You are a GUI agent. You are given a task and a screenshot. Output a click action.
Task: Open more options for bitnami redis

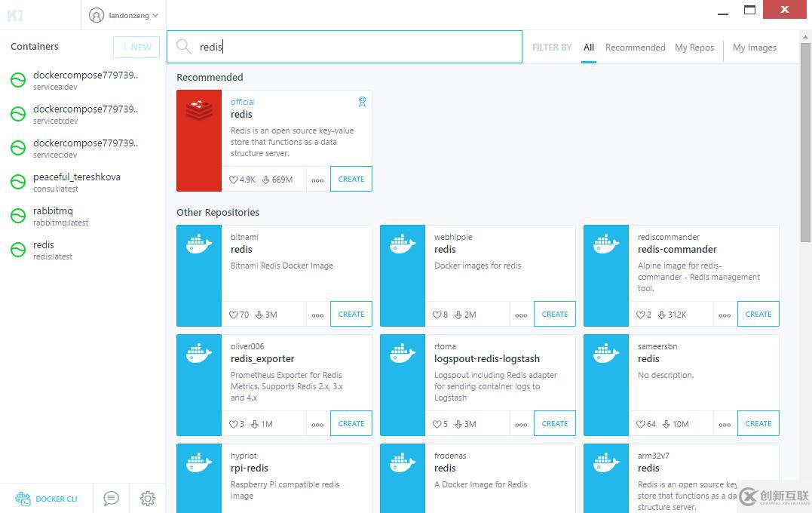point(317,315)
